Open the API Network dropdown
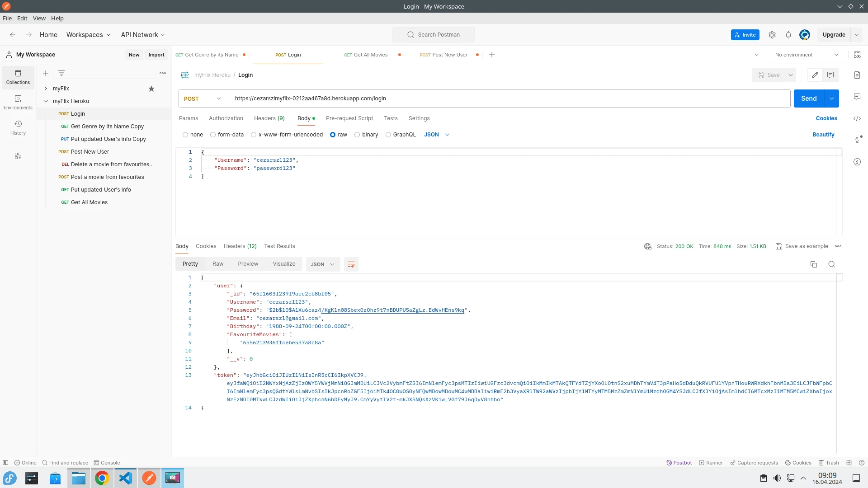The height and width of the screenshot is (488, 868). pyautogui.click(x=143, y=35)
